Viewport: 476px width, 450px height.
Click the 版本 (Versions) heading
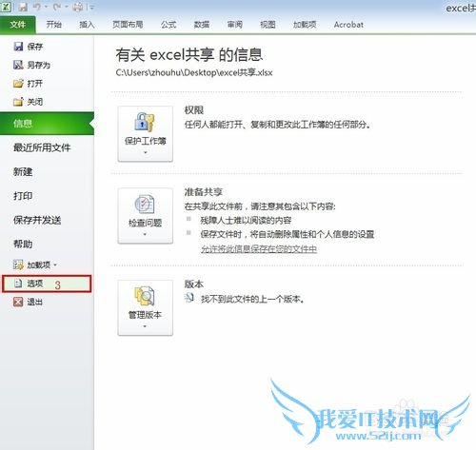coord(194,284)
